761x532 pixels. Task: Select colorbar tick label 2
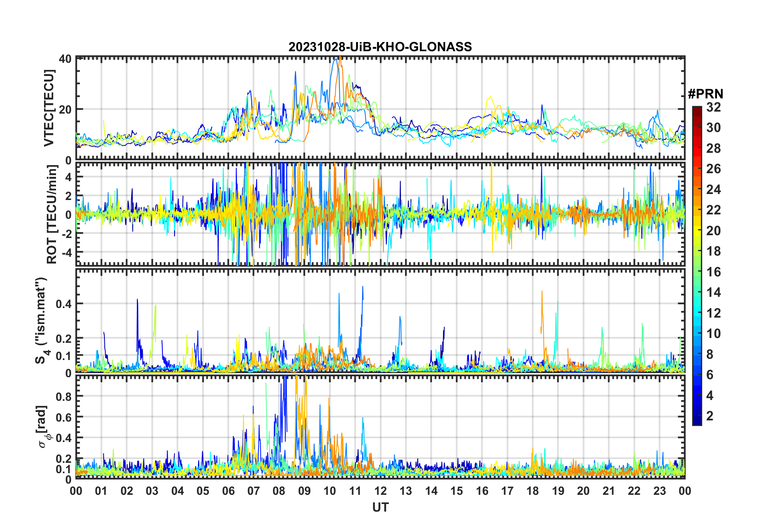click(x=710, y=416)
